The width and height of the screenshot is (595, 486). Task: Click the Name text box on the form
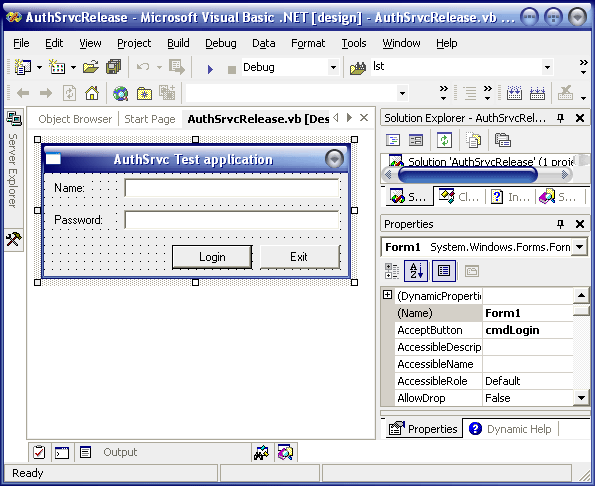point(232,188)
